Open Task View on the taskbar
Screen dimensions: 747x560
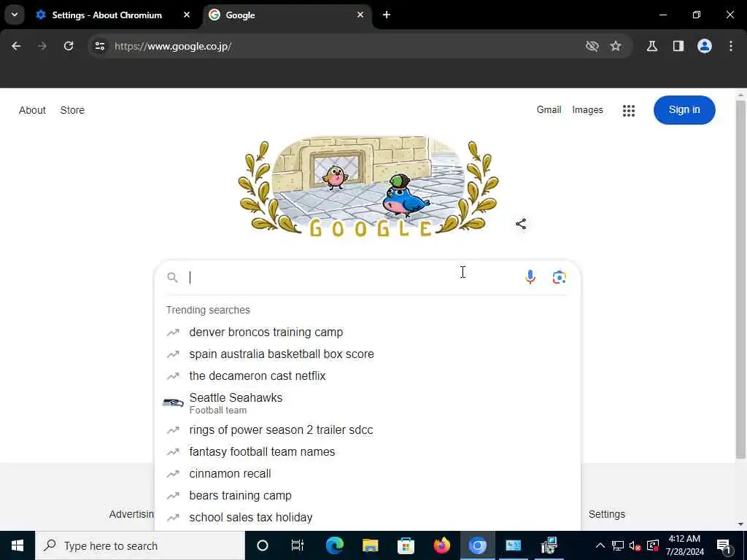click(x=298, y=545)
